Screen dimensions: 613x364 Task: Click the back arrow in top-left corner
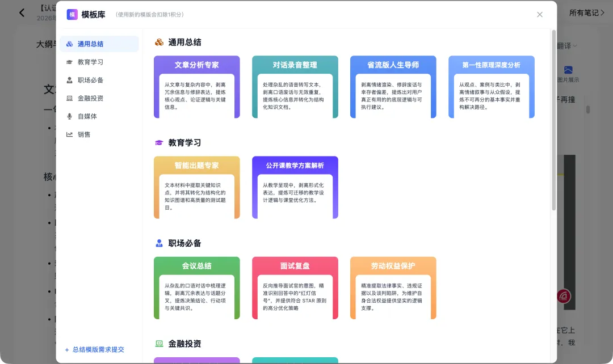pos(22,12)
